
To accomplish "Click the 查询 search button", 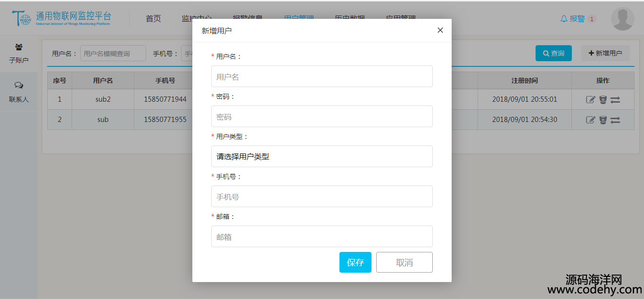I will [553, 53].
